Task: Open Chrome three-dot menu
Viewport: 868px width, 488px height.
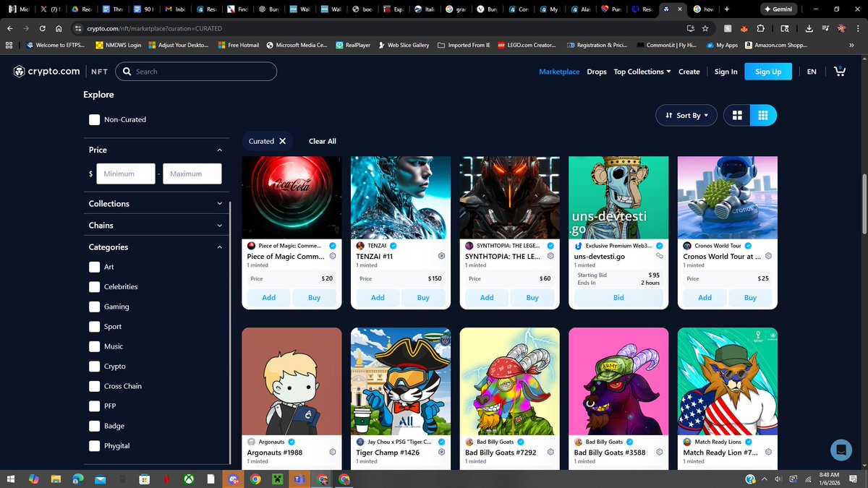Action: point(857,28)
